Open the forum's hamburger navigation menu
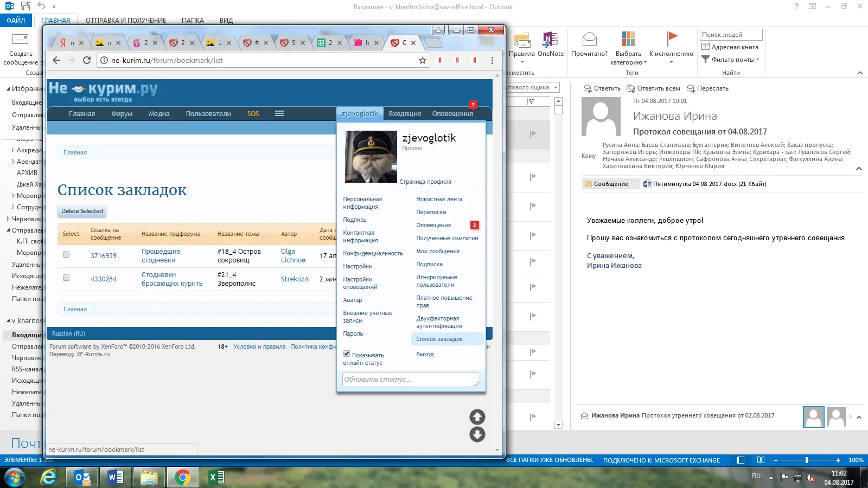Viewport: 868px width, 488px height. pyautogui.click(x=279, y=113)
